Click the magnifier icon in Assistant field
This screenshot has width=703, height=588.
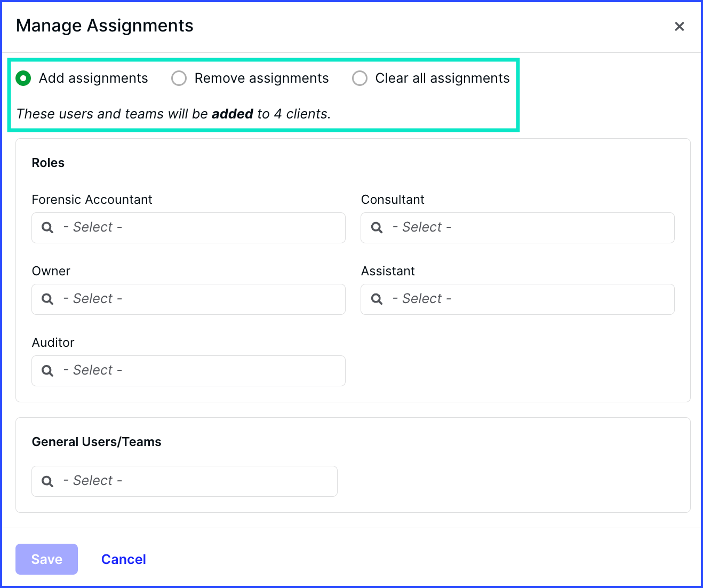377,299
